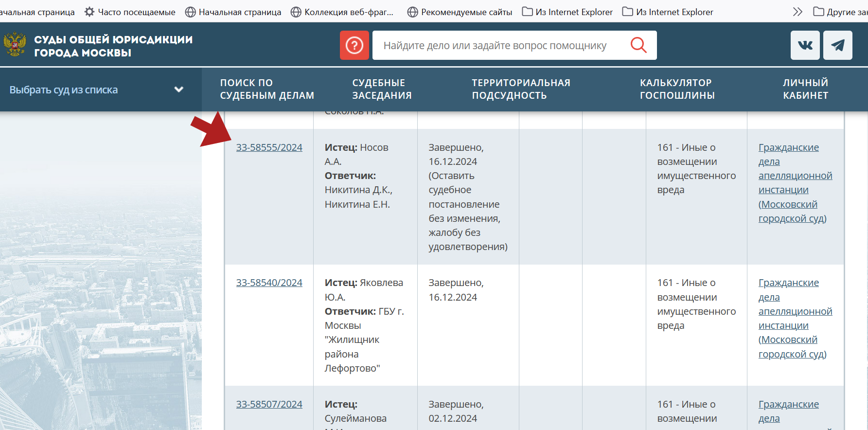Open Поиск по судебным делам menu
Viewport: 868px width, 430px height.
[x=267, y=89]
